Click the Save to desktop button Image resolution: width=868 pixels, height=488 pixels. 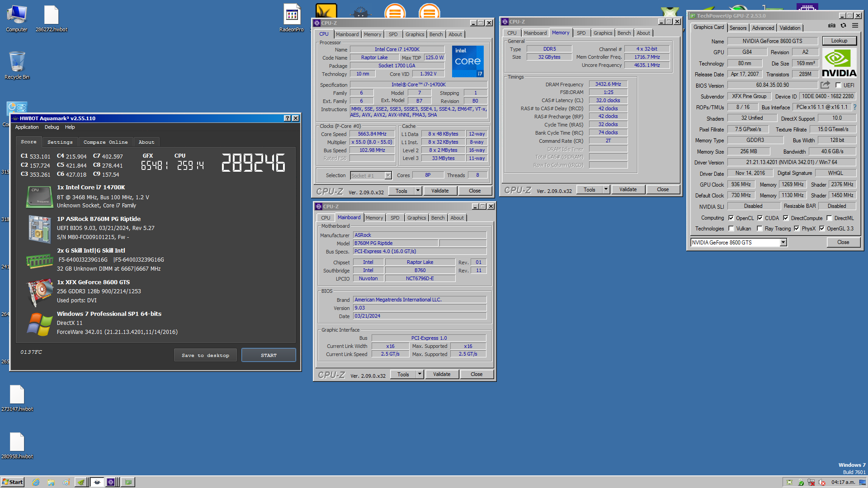(205, 355)
